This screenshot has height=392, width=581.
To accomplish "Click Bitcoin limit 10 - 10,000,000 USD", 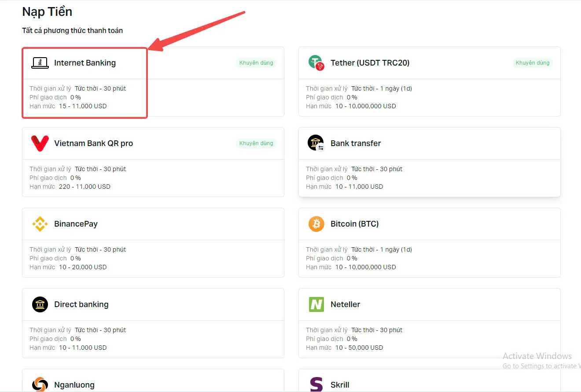I will coord(366,267).
